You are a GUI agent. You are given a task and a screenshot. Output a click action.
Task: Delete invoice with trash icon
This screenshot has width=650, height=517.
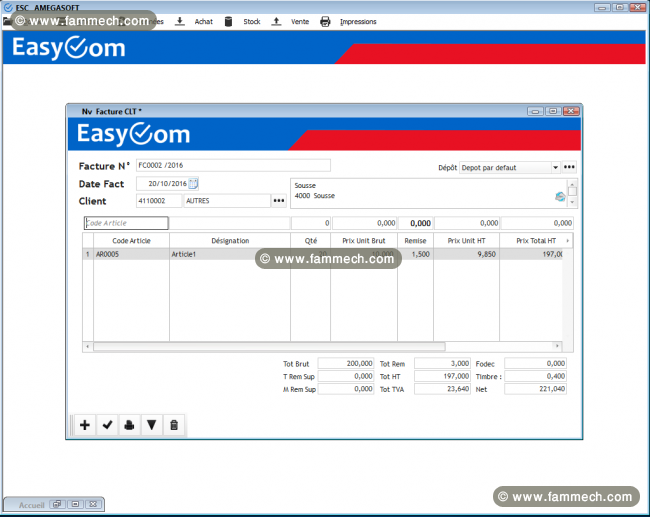pyautogui.click(x=174, y=425)
